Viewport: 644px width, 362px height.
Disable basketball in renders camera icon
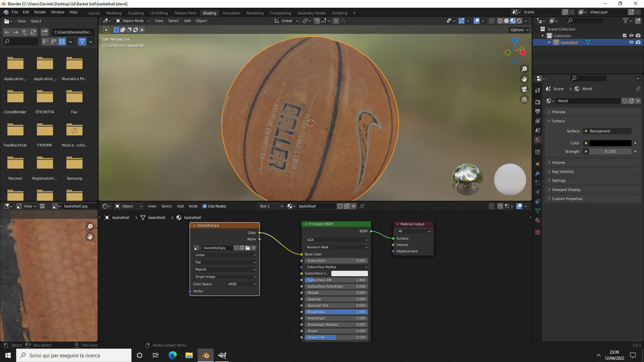(x=638, y=42)
